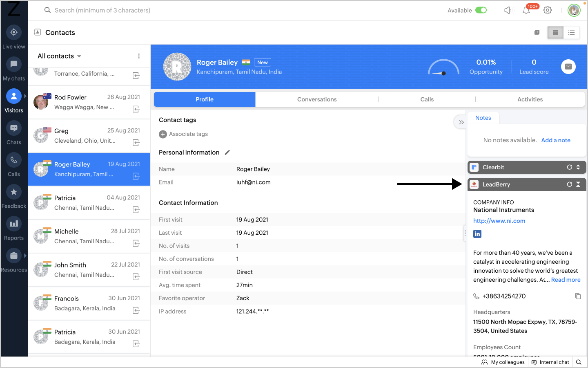This screenshot has height=368, width=588.
Task: Switch to list view layout
Action: click(571, 32)
